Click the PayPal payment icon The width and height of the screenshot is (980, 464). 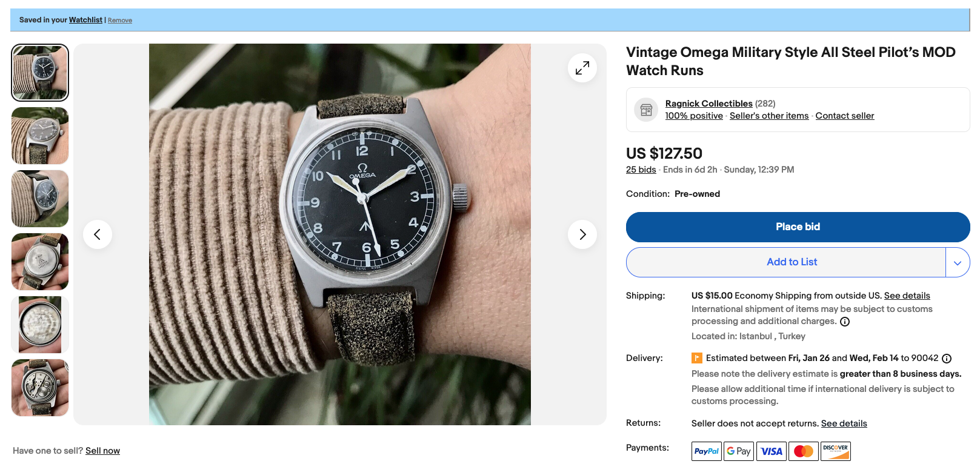click(707, 451)
